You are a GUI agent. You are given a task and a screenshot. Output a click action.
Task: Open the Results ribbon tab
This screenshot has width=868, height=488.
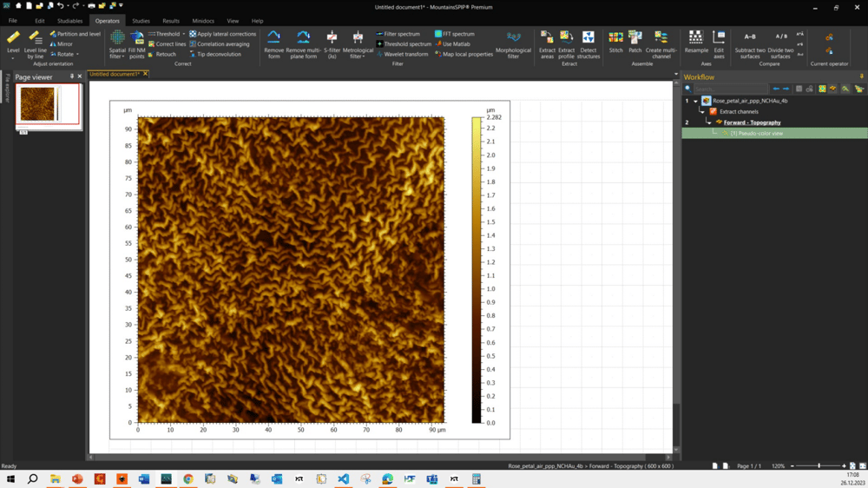pos(170,21)
